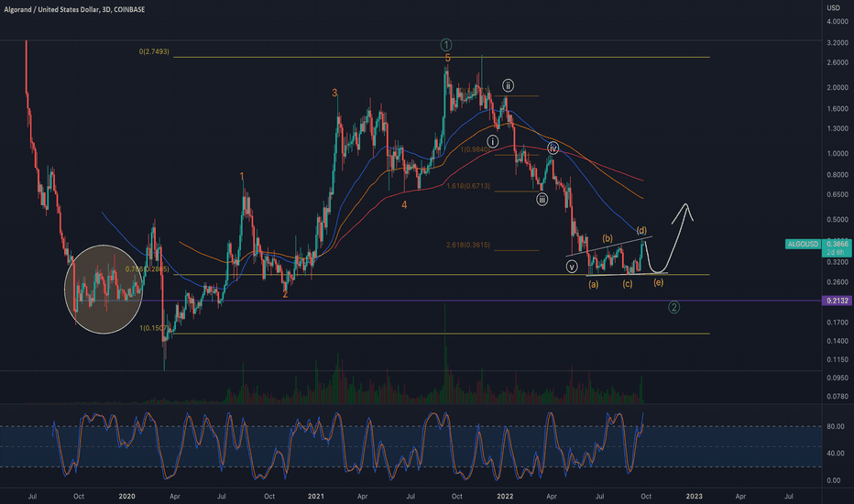
Task: Click the 2023 year label on time axis
Action: 694,497
